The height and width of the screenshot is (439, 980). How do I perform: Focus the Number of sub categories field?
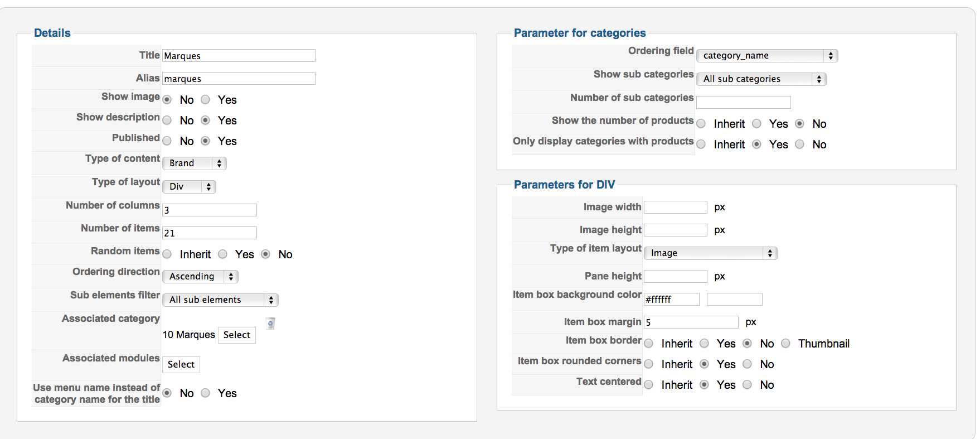(x=743, y=102)
